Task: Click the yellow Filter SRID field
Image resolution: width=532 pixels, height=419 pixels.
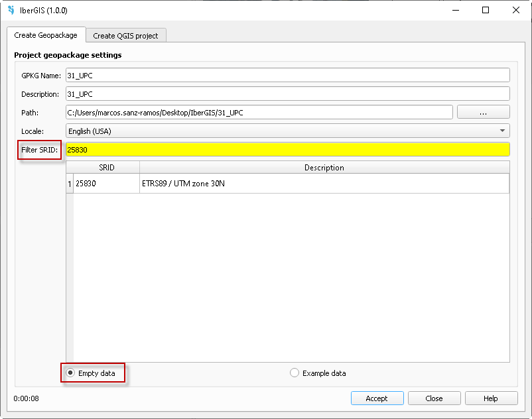Action: [x=287, y=150]
